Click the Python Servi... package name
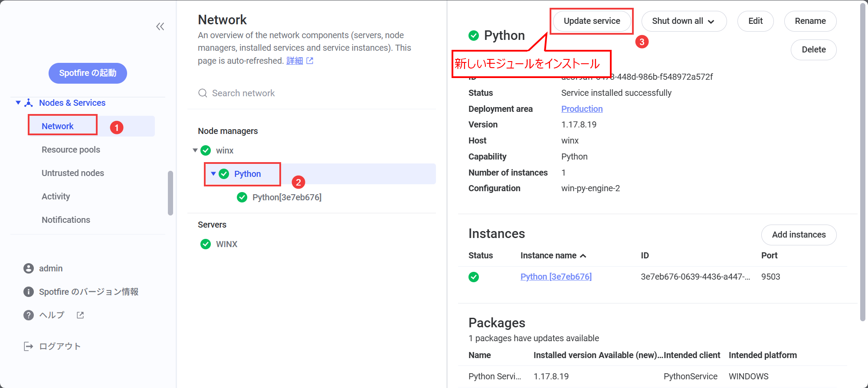The image size is (868, 388). point(495,376)
